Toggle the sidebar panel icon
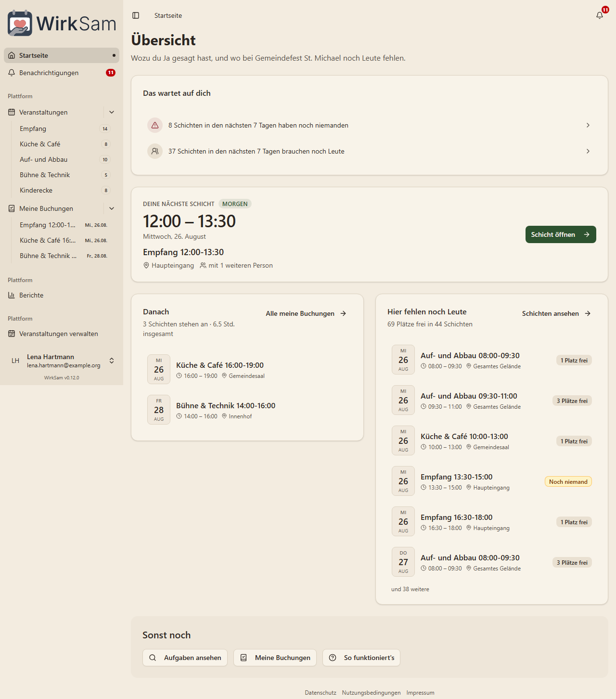This screenshot has width=616, height=699. click(x=136, y=15)
